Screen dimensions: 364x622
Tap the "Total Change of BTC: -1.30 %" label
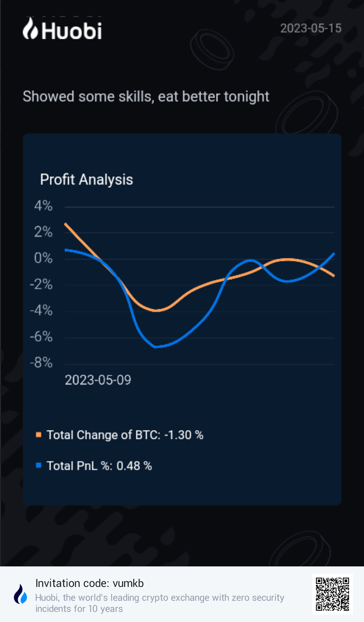click(125, 435)
